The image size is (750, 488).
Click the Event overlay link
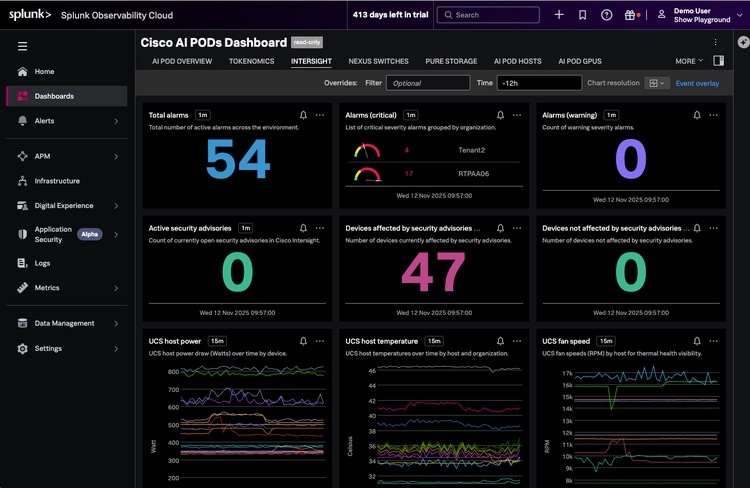(x=697, y=83)
